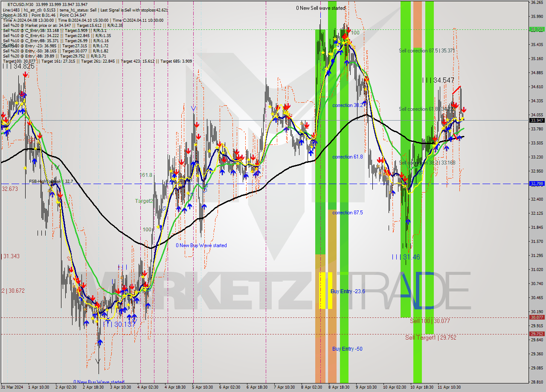Click the 5 Apr 10:30 time label

point(202,387)
